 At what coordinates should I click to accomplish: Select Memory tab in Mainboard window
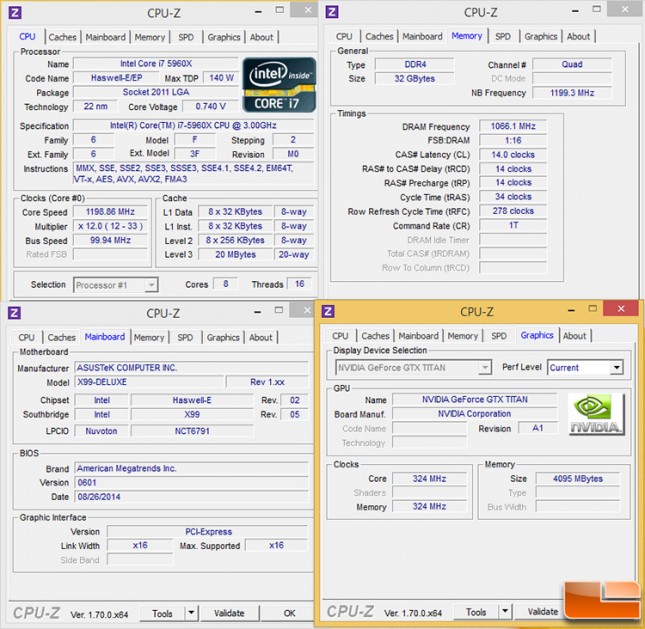(149, 337)
